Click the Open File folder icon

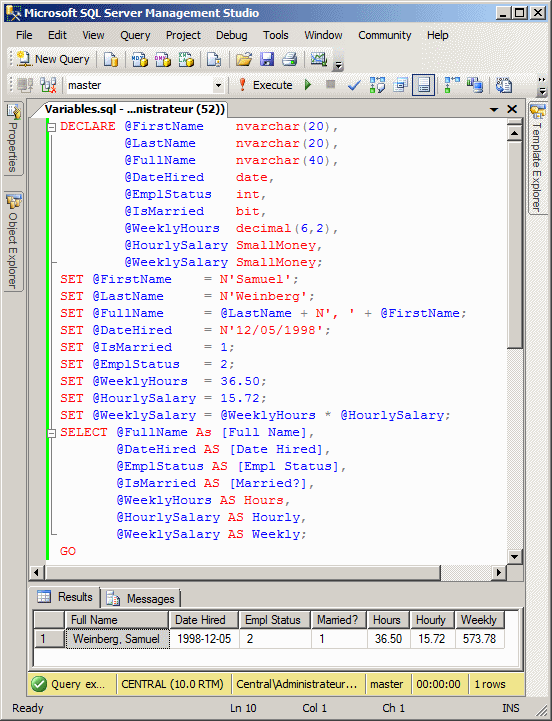244,59
